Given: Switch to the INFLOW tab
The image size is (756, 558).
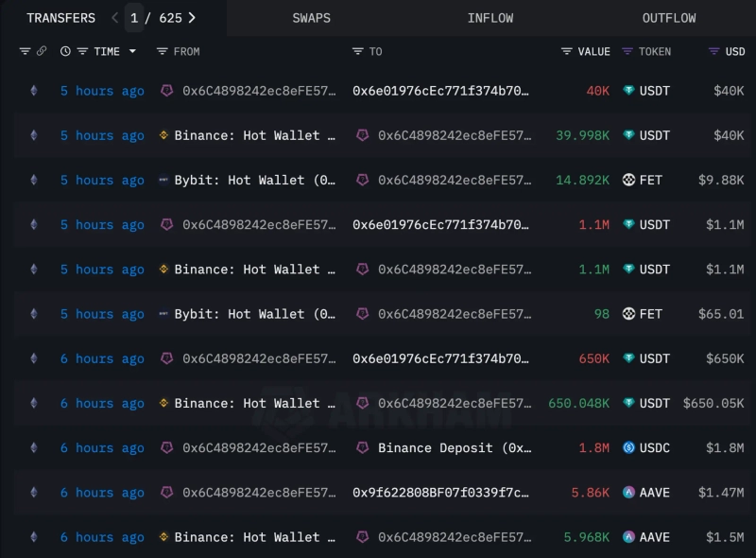Looking at the screenshot, I should [x=490, y=18].
